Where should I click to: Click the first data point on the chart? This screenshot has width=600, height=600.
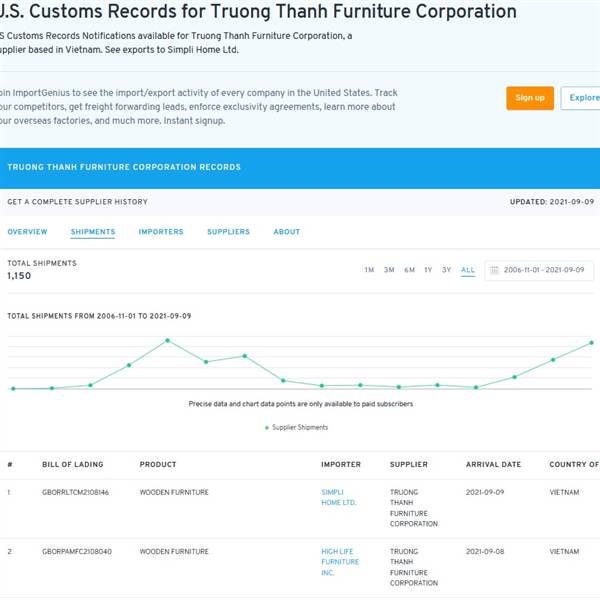point(13,388)
